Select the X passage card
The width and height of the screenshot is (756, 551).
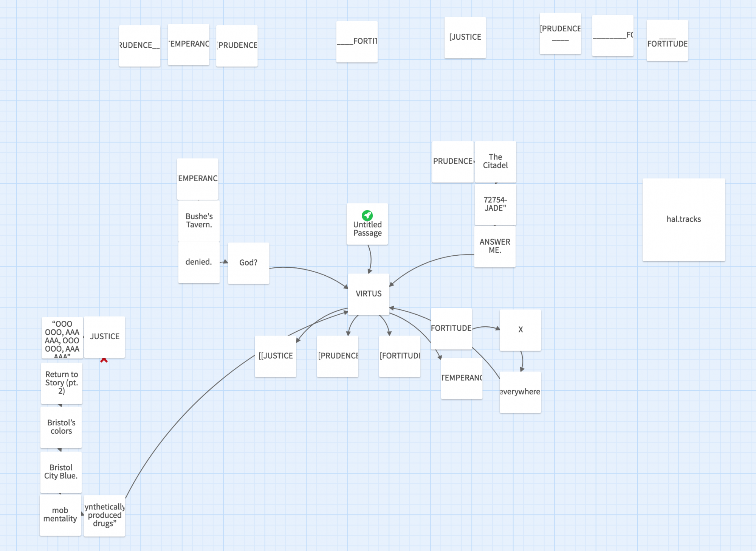click(520, 330)
